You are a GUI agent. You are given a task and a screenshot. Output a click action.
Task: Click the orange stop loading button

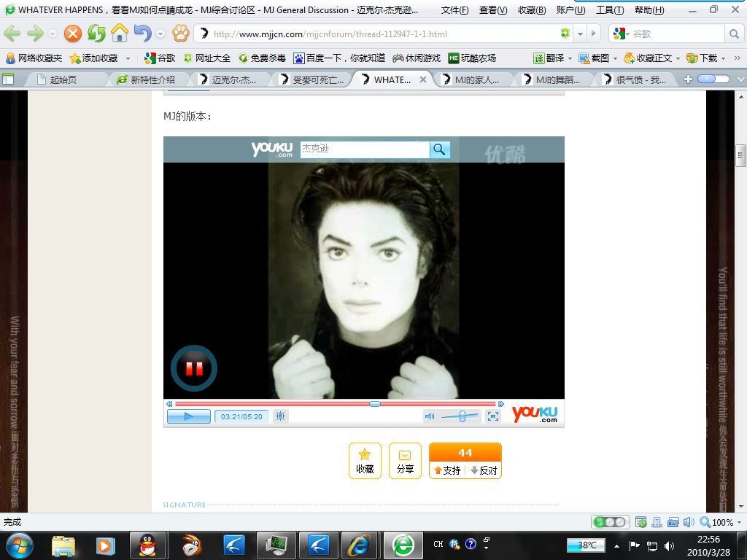pos(73,34)
